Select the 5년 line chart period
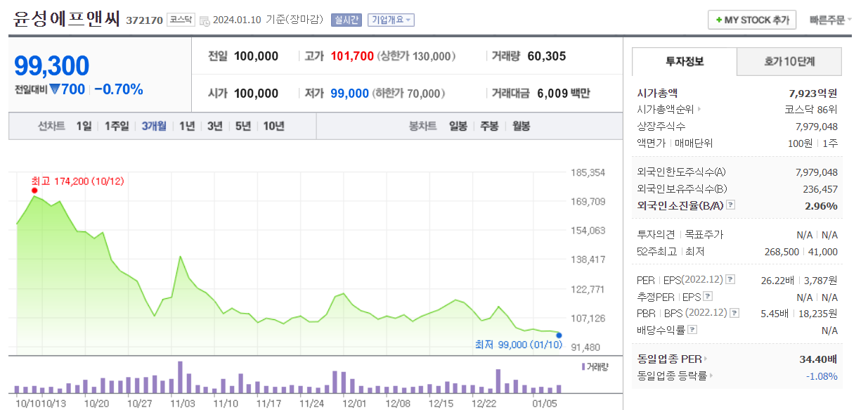 coord(243,126)
